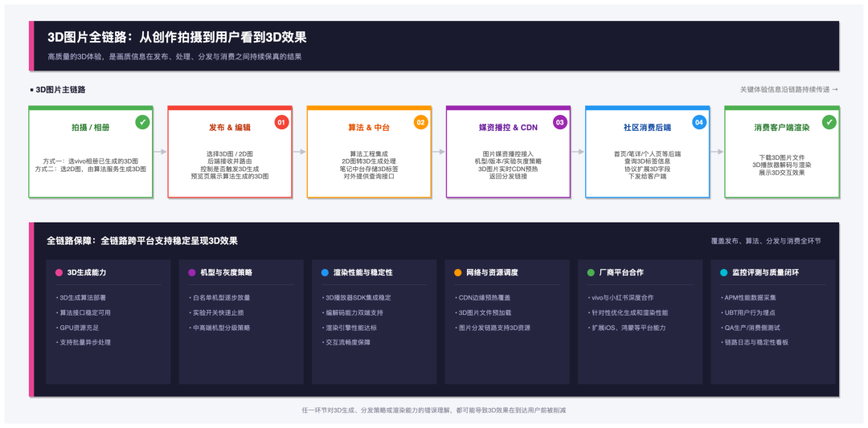This screenshot has height=428, width=868.
Task: Click the text 控制是否触发3D生成
Action: 230,168
